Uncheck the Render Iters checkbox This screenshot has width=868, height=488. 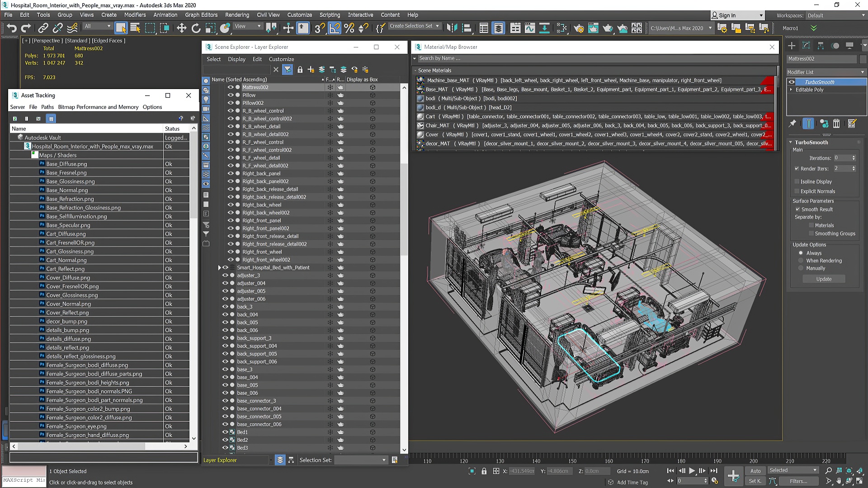click(797, 169)
